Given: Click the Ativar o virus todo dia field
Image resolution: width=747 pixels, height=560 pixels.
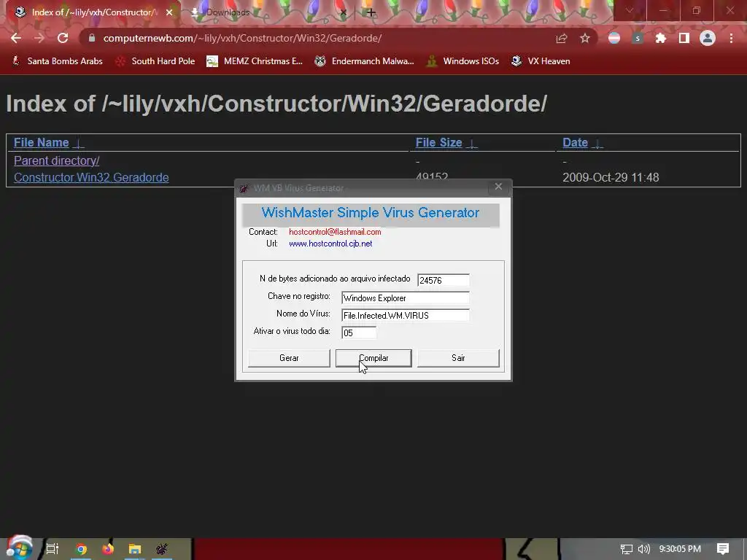Looking at the screenshot, I should 359,332.
